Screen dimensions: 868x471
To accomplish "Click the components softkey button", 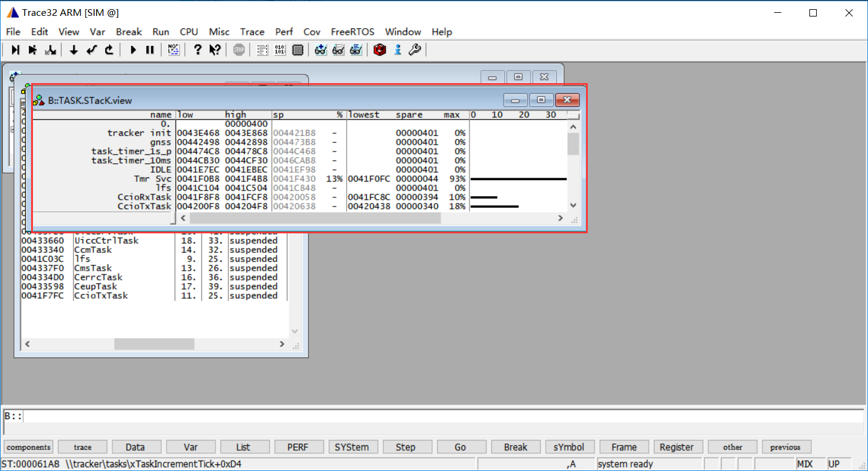I will 29,447.
